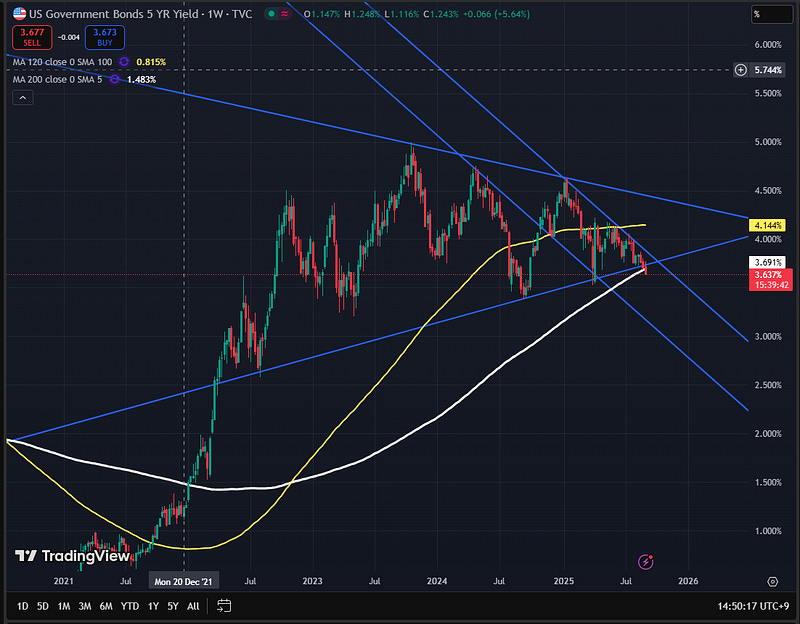Select MA 120 close 0 SMA 100 indicator

62,62
